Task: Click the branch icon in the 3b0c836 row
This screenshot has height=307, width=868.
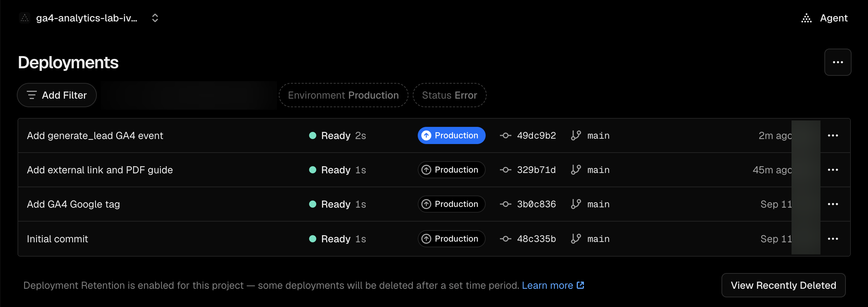Action: coord(576,204)
